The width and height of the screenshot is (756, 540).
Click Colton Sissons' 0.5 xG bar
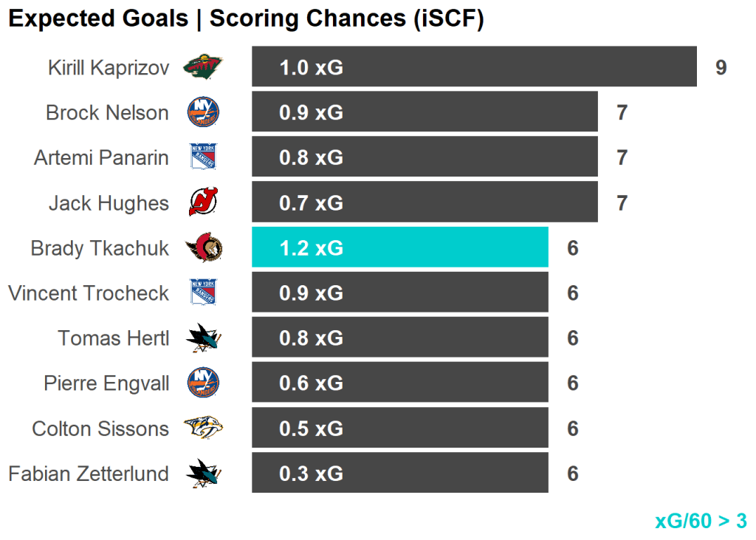click(399, 428)
